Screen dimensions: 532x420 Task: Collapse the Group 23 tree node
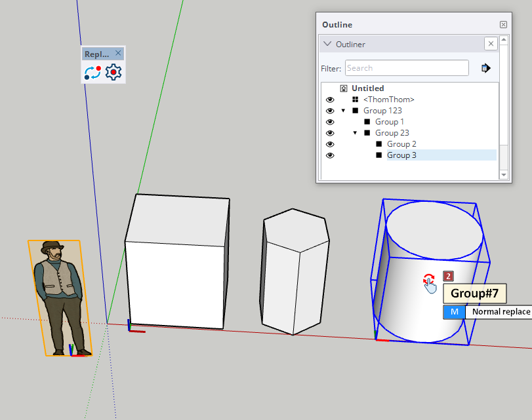click(355, 133)
